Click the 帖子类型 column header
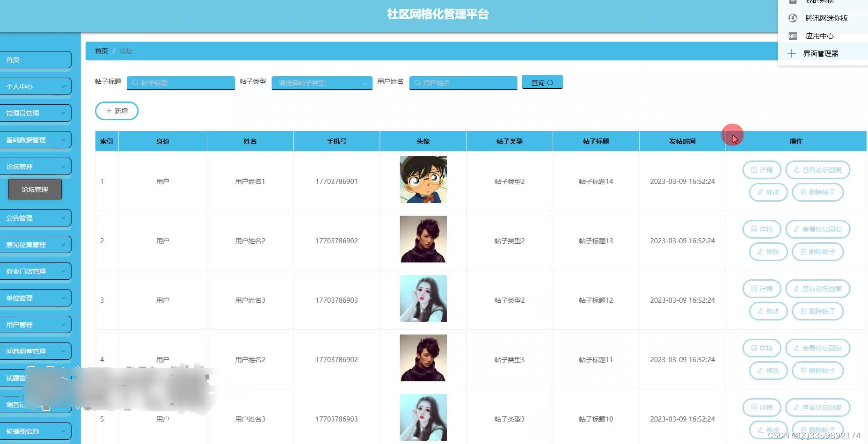The width and height of the screenshot is (868, 444). [509, 141]
